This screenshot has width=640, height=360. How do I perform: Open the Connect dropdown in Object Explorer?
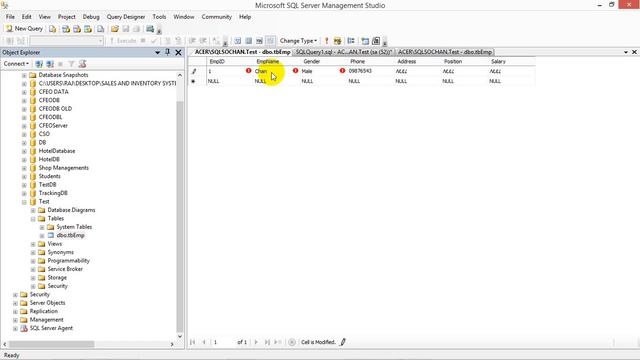(16, 64)
